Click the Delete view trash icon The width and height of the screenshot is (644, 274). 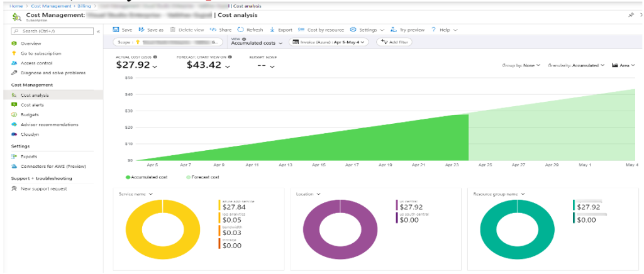(x=173, y=30)
